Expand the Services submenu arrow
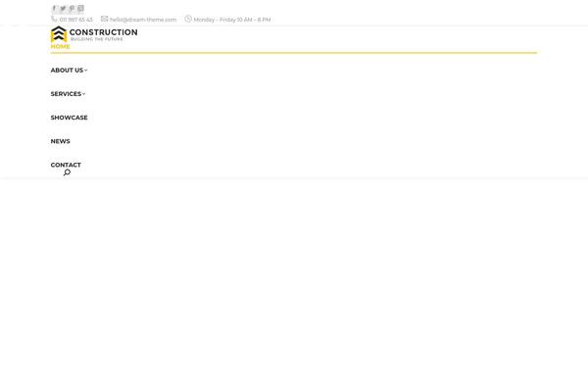The image size is (588, 392). pyautogui.click(x=83, y=94)
